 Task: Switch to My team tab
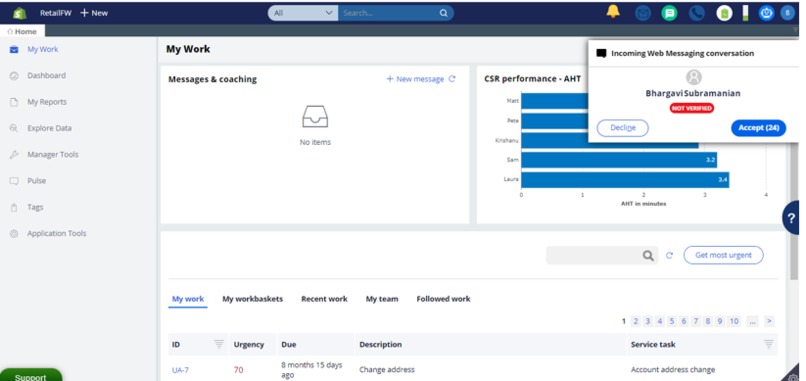click(x=382, y=299)
